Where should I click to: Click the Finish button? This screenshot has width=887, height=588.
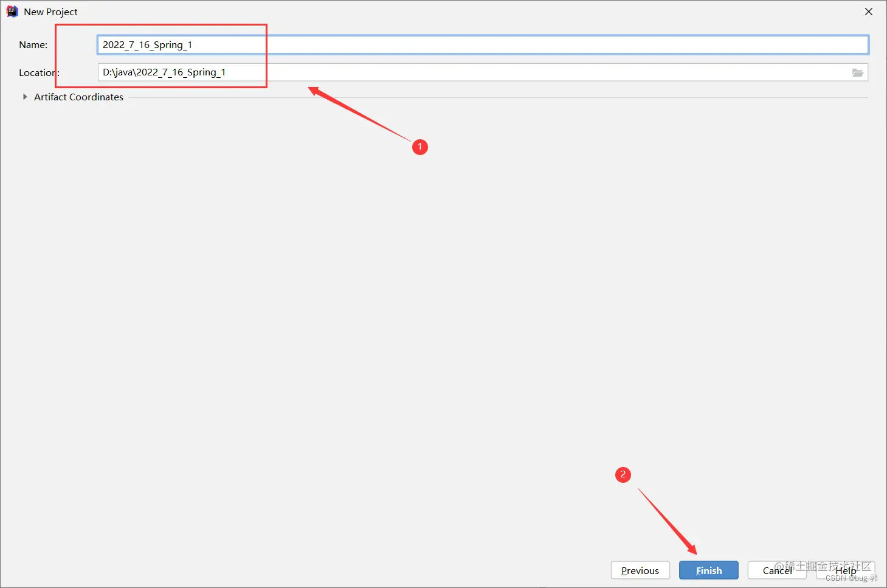(709, 570)
